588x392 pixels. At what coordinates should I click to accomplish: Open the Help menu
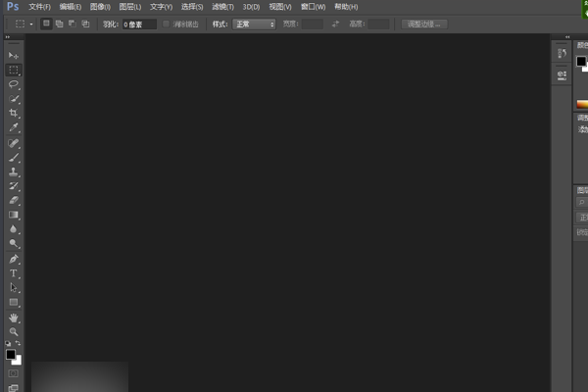tap(346, 7)
